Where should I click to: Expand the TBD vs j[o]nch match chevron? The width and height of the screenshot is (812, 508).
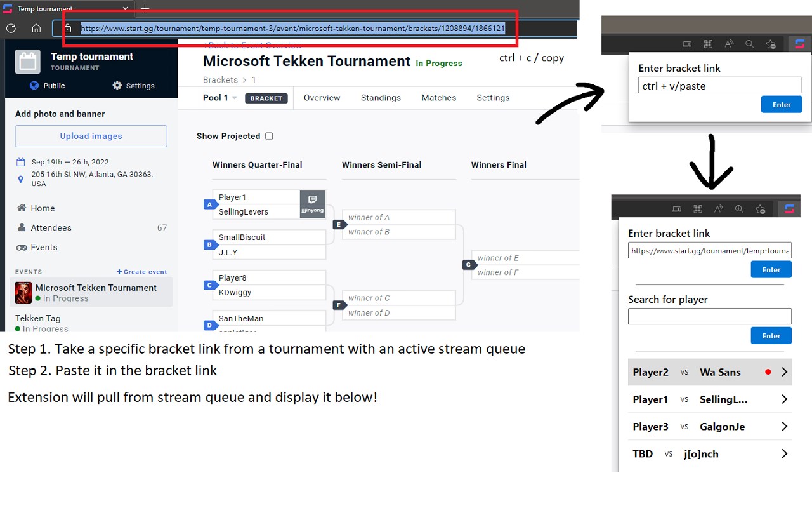tap(785, 453)
